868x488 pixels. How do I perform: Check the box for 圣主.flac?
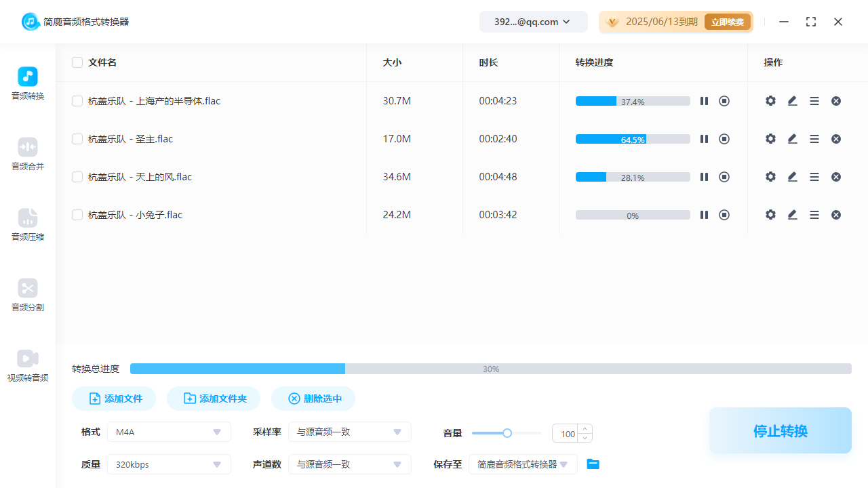[x=77, y=139]
